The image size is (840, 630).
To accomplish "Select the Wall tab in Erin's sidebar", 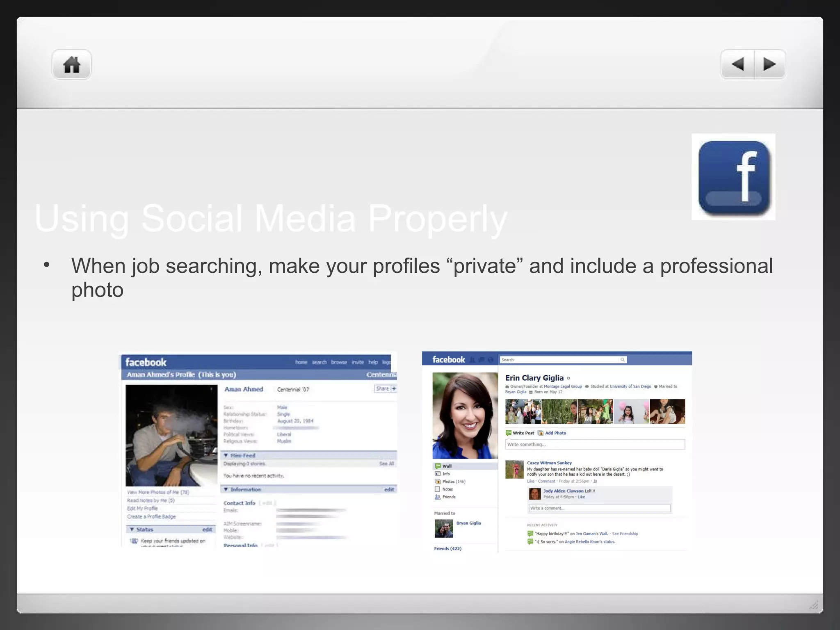I will (x=465, y=466).
